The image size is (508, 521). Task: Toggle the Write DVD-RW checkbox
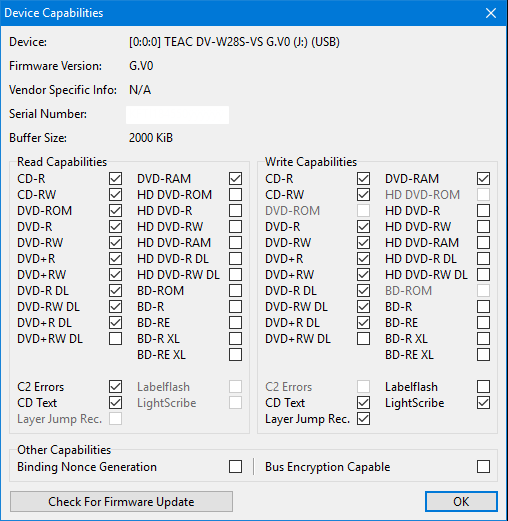(363, 243)
